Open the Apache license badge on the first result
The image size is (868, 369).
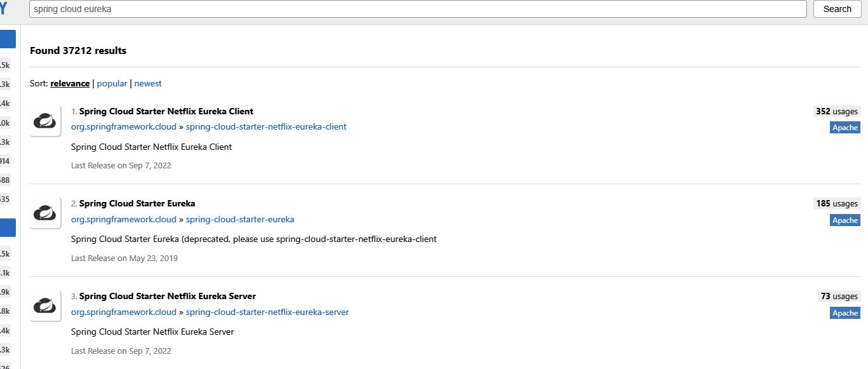coord(845,127)
